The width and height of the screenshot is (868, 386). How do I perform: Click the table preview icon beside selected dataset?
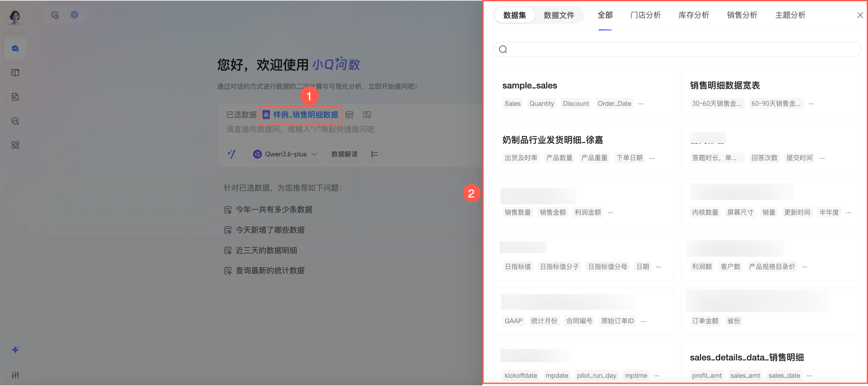click(x=349, y=115)
